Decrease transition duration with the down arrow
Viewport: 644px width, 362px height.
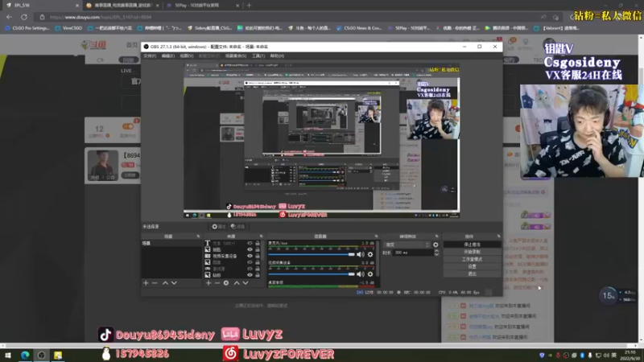(x=436, y=254)
